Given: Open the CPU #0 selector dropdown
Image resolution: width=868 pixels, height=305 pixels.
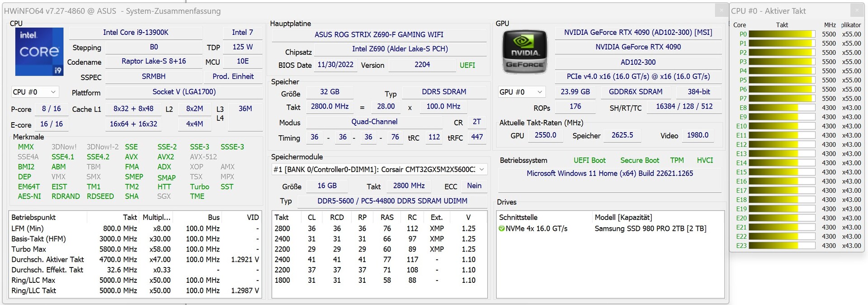Looking at the screenshot, I should pyautogui.click(x=35, y=92).
